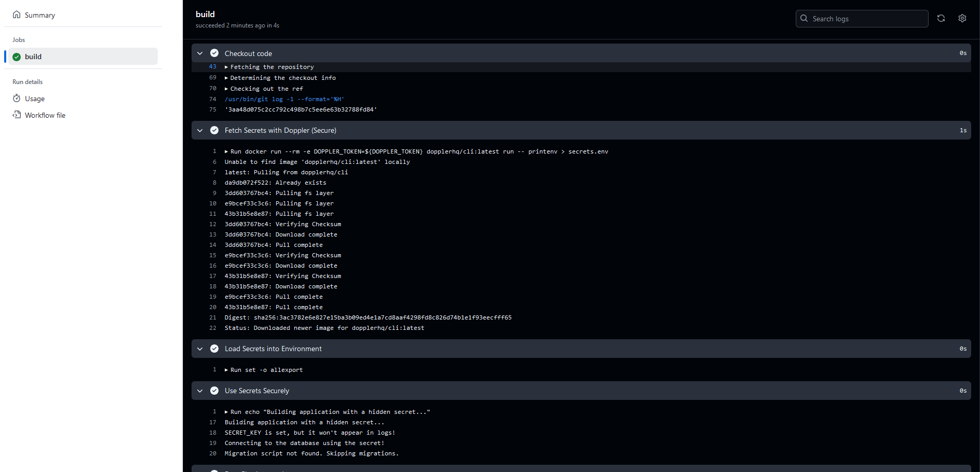Click Load Secrets into Environment title
Screen dimensions: 980x472
click(273, 349)
